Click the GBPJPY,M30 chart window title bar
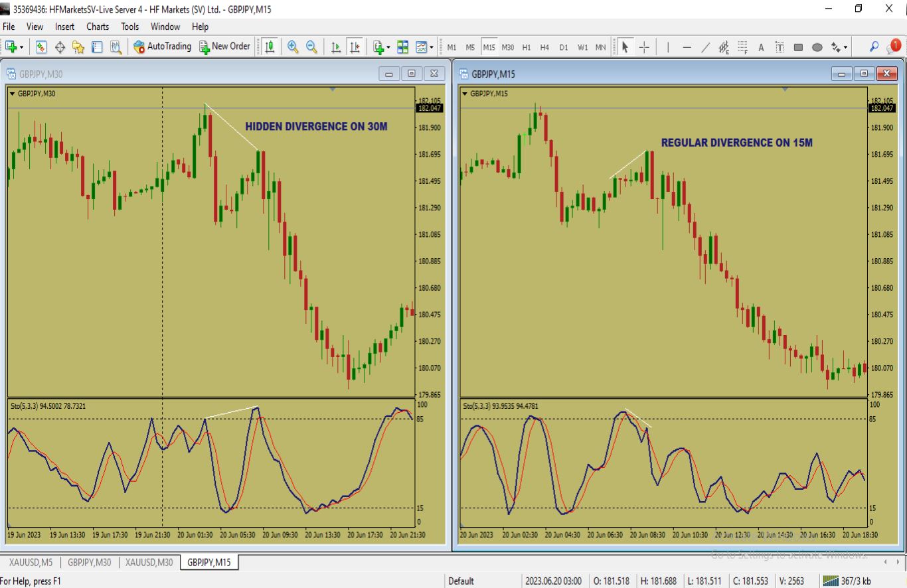 click(199, 74)
